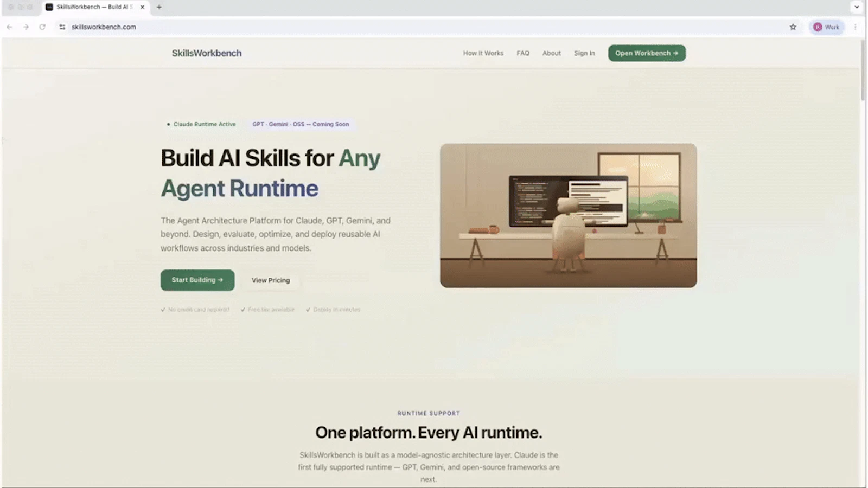Click the SkillsWorkbench logo
Screen dimensions: 868x488
207,53
